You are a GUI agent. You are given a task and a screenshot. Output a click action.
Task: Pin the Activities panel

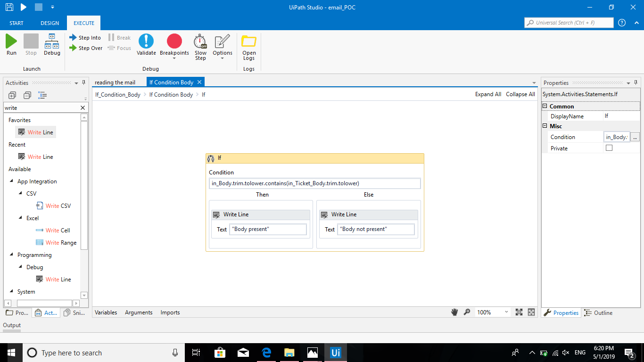[x=84, y=82]
